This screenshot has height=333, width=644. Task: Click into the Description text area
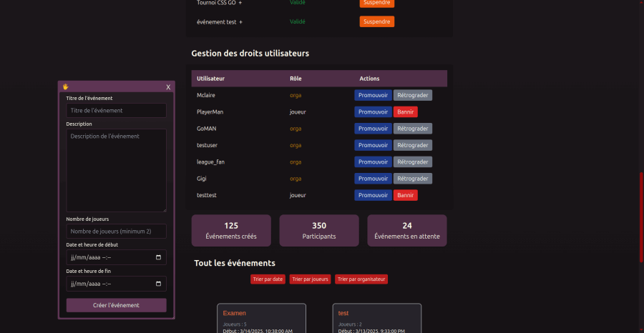(x=116, y=171)
